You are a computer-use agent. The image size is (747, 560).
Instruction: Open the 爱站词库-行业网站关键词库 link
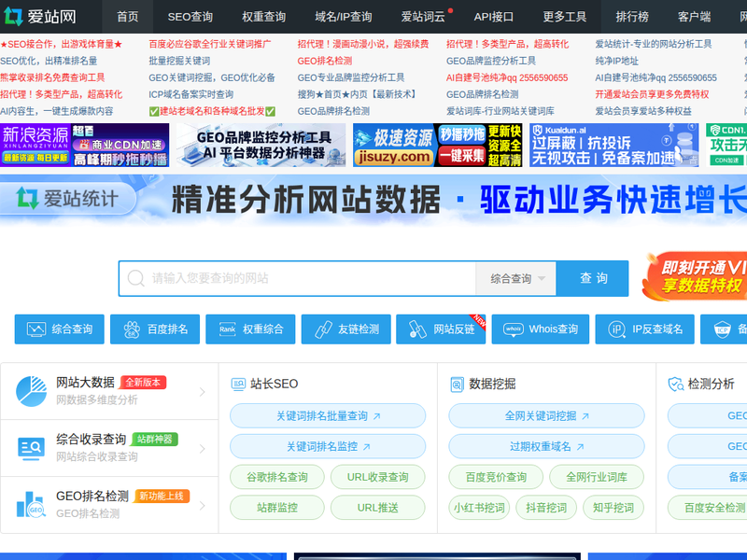(500, 111)
